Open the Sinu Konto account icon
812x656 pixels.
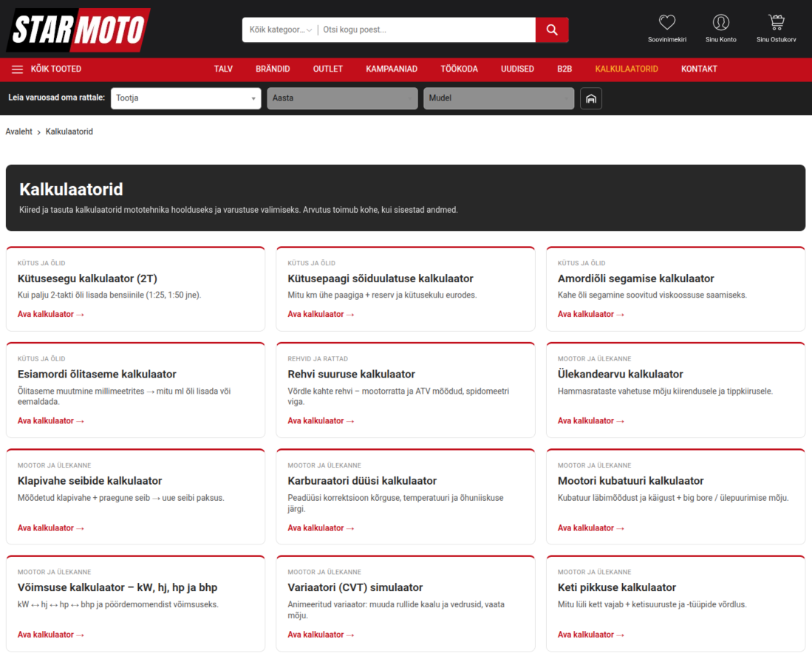721,22
